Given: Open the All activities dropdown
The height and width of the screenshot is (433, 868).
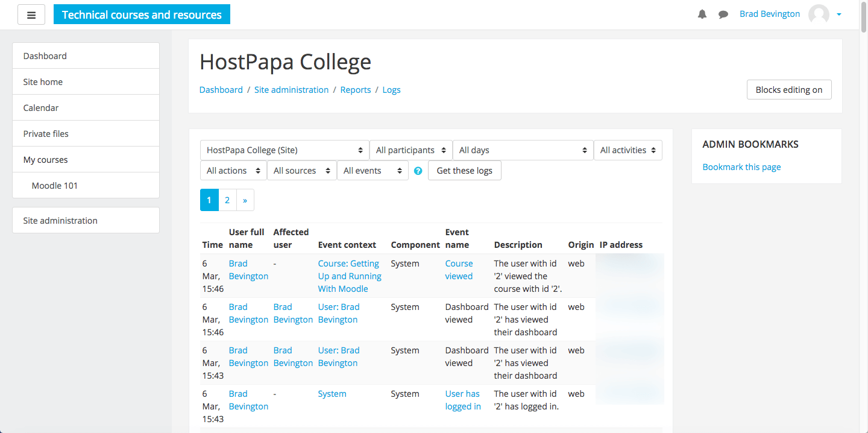Looking at the screenshot, I should tap(628, 150).
